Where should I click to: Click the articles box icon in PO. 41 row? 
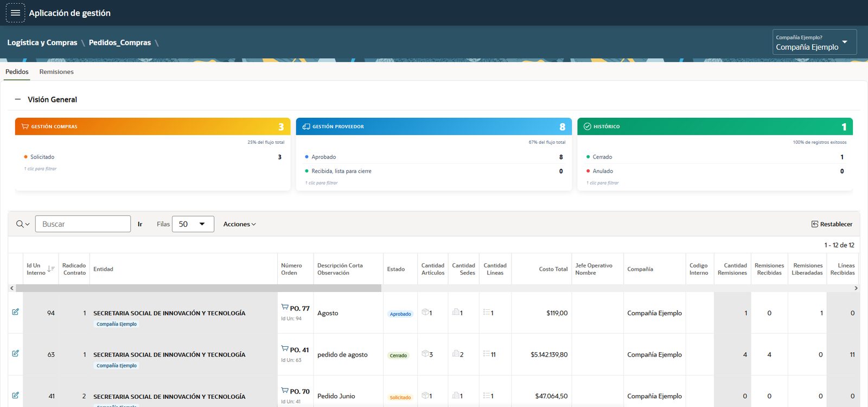point(425,354)
